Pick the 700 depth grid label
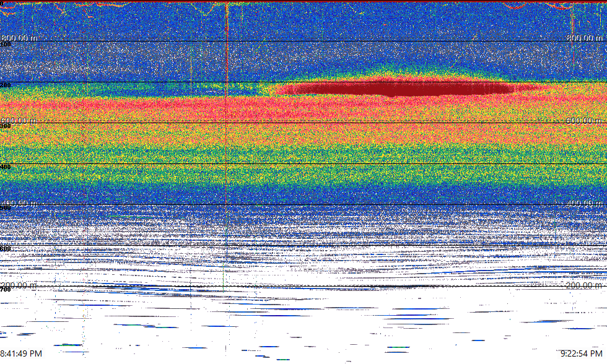Viewport: 607px width, 364px height. tap(6, 289)
